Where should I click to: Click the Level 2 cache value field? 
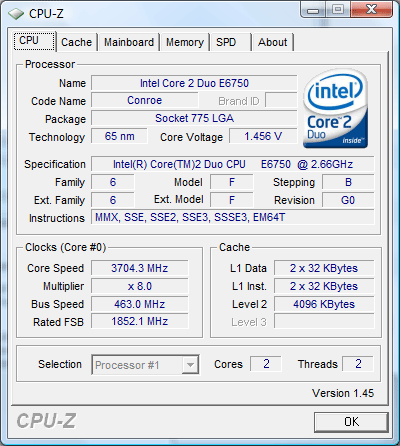click(x=324, y=304)
